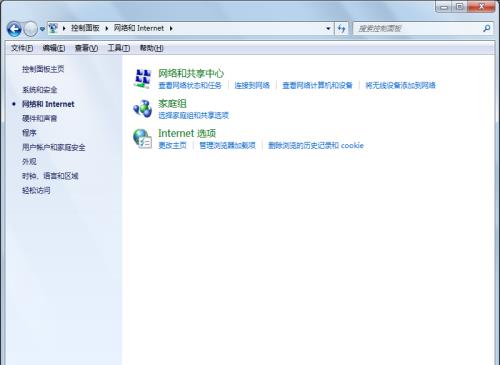Click the 网络和共享中心 network computers icon
The height and width of the screenshot is (365, 500).
[x=142, y=78]
